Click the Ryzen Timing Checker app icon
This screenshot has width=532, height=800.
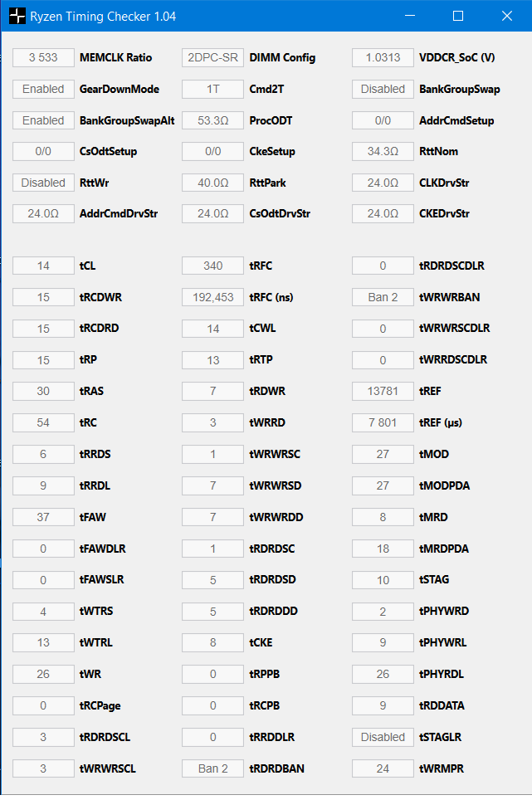coord(17,17)
